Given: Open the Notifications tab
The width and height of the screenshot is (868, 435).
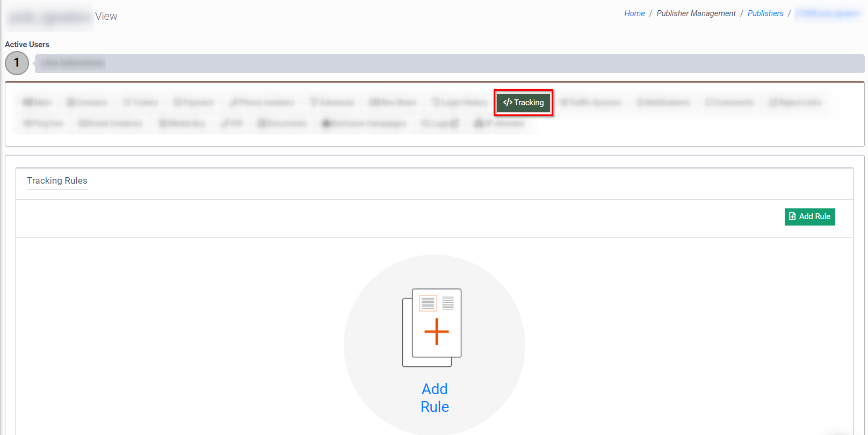Looking at the screenshot, I should [x=663, y=103].
